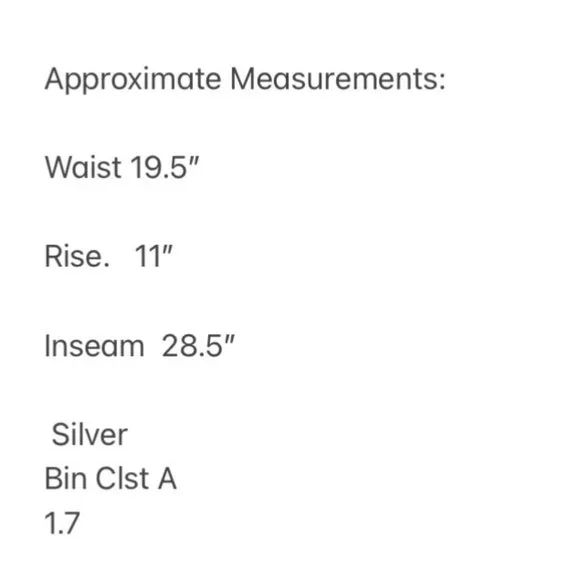Click the period after "Rise"
The height and width of the screenshot is (580, 580).
pyautogui.click(x=107, y=264)
